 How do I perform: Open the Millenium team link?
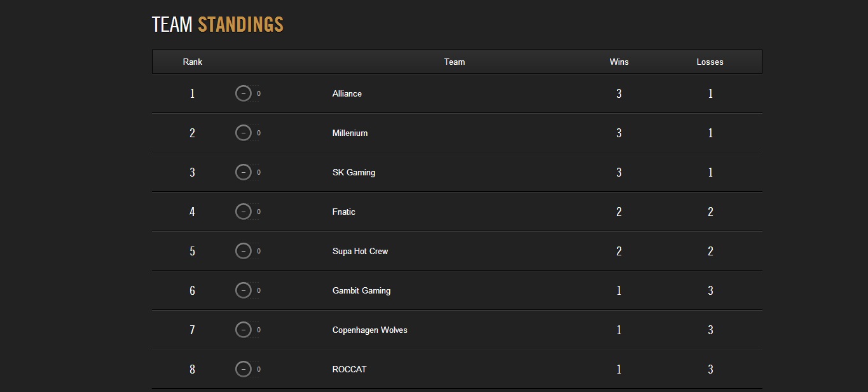(x=350, y=133)
